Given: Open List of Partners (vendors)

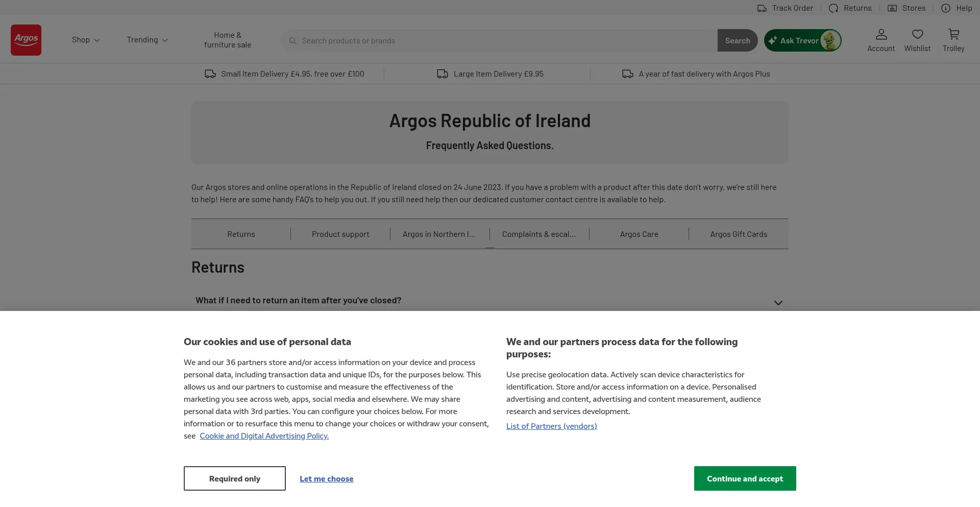Looking at the screenshot, I should pos(551,426).
